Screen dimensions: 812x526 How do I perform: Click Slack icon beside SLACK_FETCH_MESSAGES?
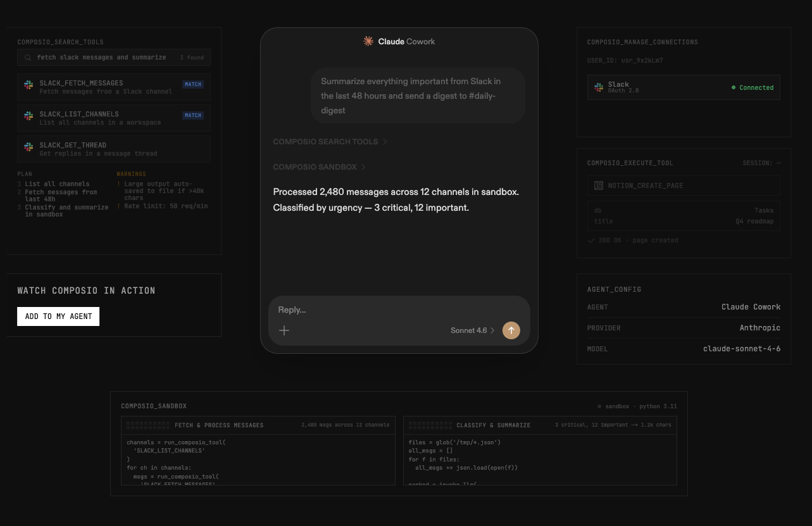pos(28,85)
